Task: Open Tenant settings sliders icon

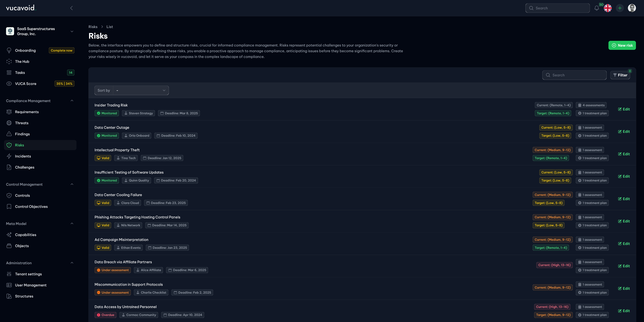Action: (x=9, y=274)
